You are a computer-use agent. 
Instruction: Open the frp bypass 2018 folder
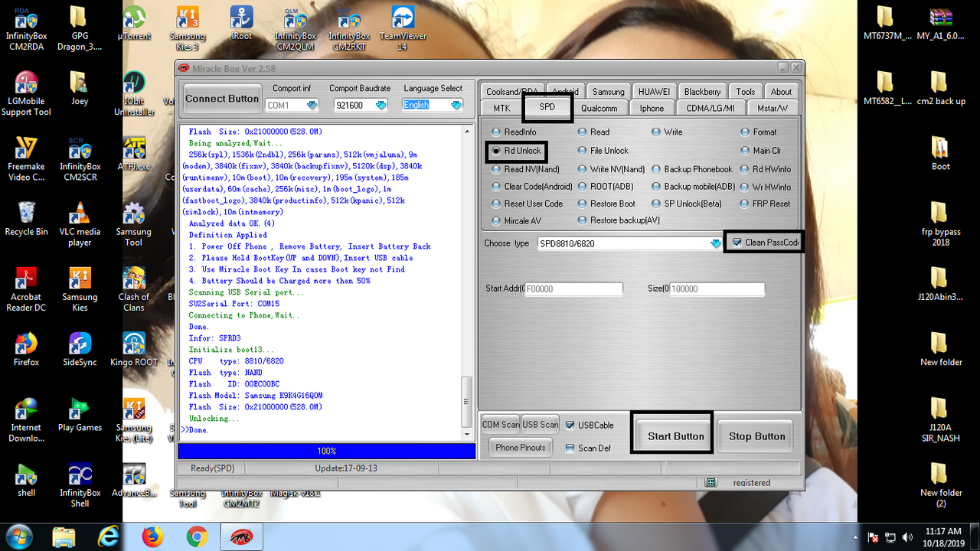tap(940, 224)
